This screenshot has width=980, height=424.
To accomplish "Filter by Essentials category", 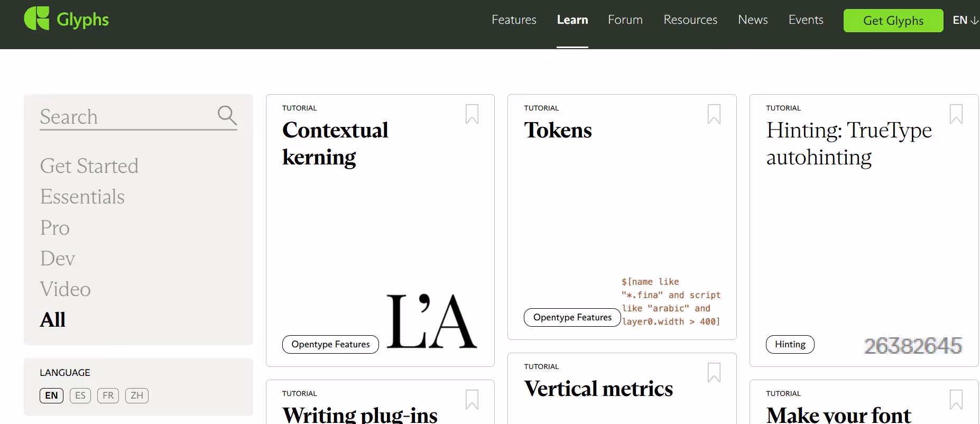I will (82, 197).
